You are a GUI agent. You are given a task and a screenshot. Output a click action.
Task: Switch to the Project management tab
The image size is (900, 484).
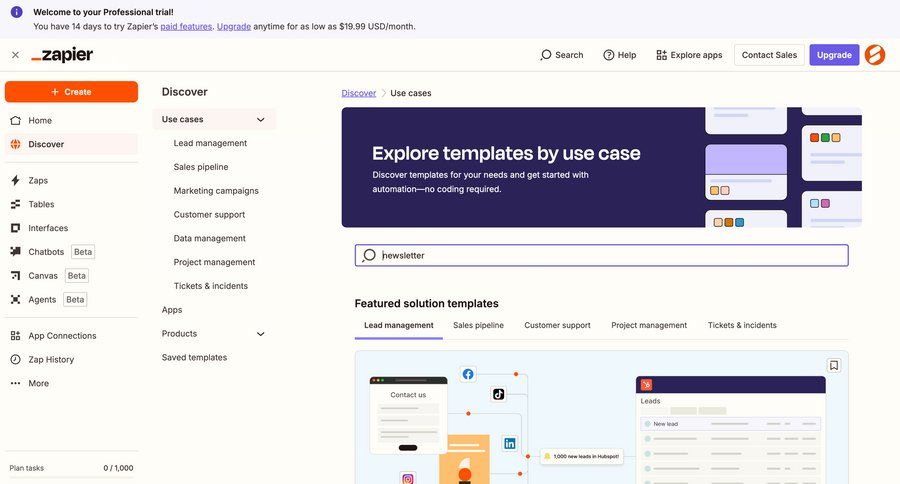tap(649, 326)
